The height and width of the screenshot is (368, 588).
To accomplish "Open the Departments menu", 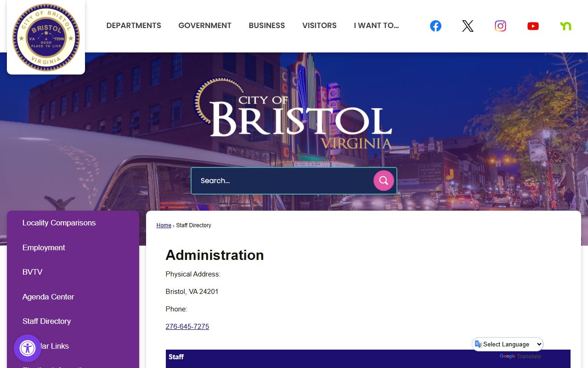I will [134, 26].
